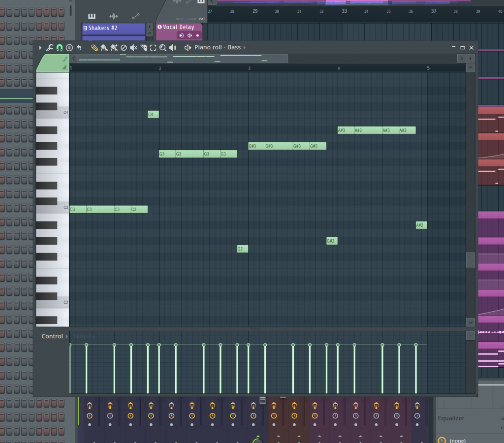Screen dimensions: 504x443
Task: Toggle the snap magnet in the piano roll
Action: tap(59, 47)
